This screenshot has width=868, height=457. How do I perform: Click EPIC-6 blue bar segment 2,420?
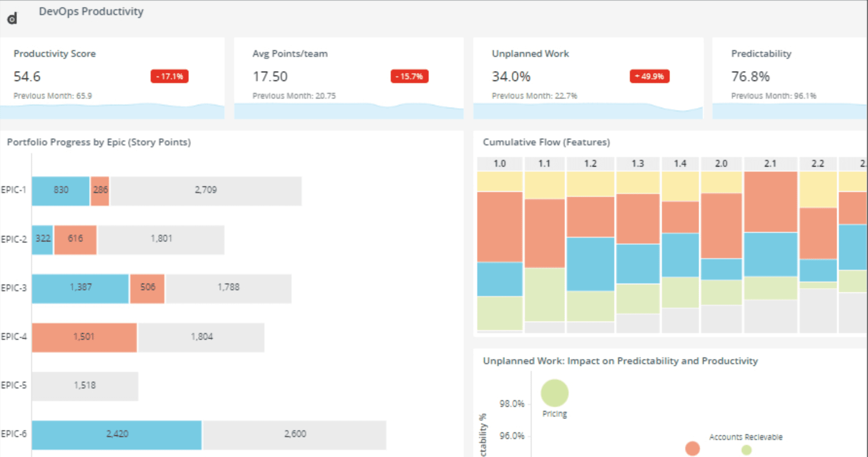click(x=117, y=435)
